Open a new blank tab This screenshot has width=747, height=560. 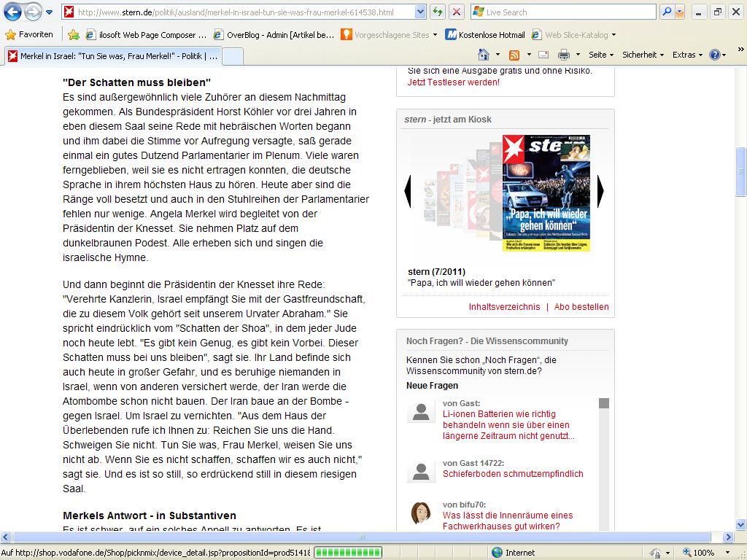point(233,56)
